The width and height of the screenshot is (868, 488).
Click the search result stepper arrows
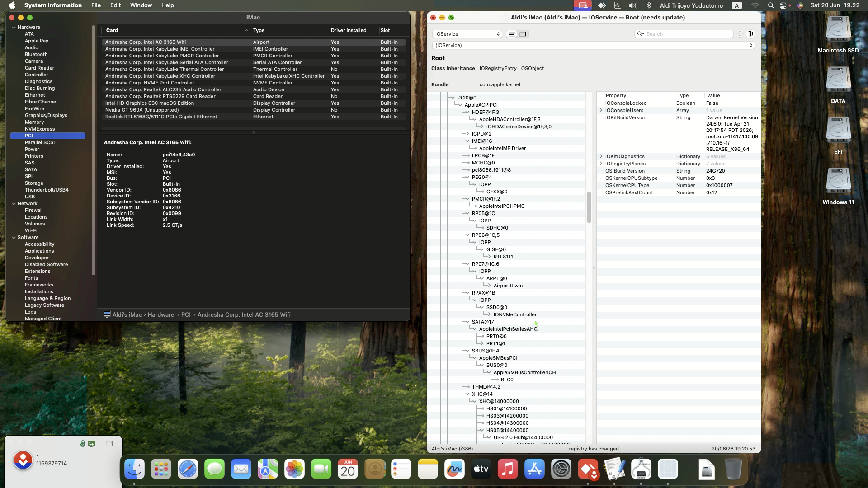pyautogui.click(x=740, y=34)
